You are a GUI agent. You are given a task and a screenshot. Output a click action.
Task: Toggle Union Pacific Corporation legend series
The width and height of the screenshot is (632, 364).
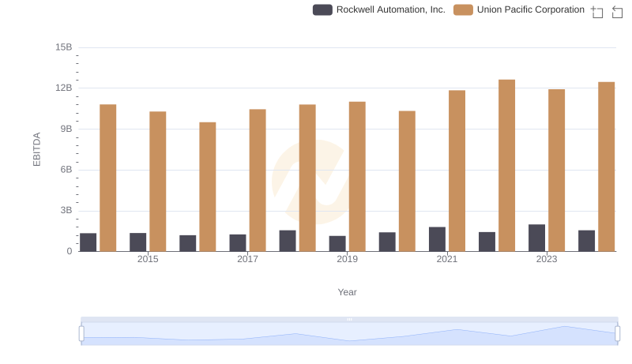pos(519,9)
